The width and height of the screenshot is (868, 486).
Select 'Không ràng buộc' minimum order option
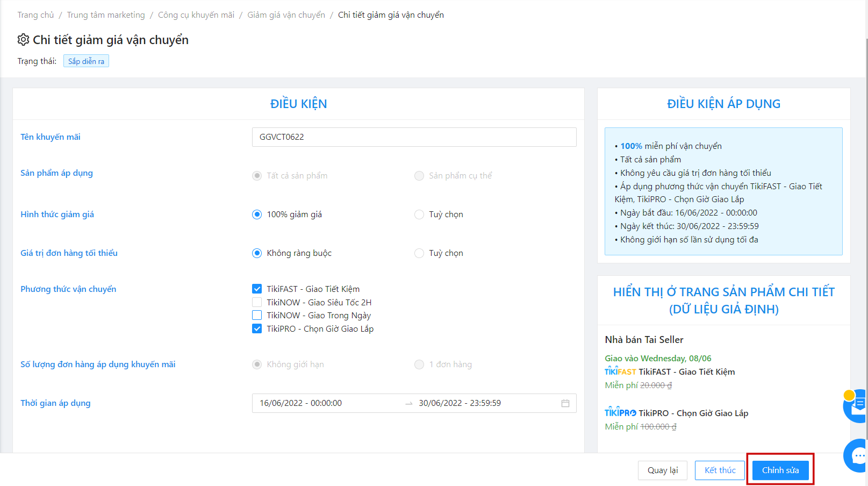pyautogui.click(x=257, y=253)
